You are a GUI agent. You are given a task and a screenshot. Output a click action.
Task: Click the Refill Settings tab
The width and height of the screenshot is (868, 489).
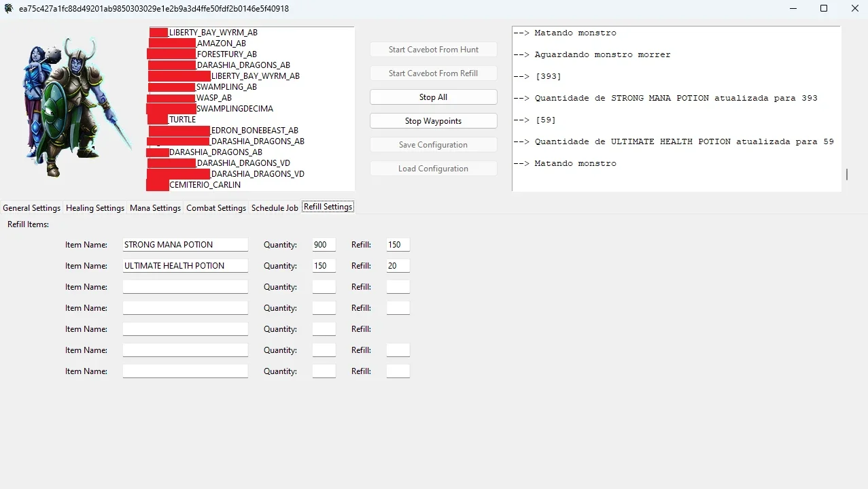[328, 207]
